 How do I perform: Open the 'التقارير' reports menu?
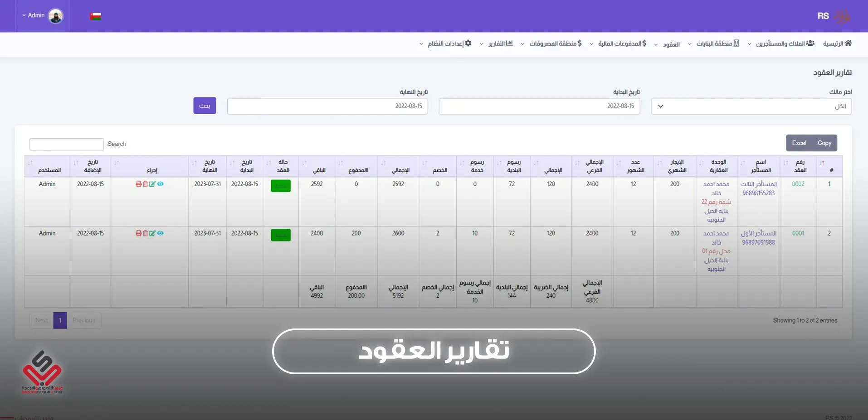(497, 44)
